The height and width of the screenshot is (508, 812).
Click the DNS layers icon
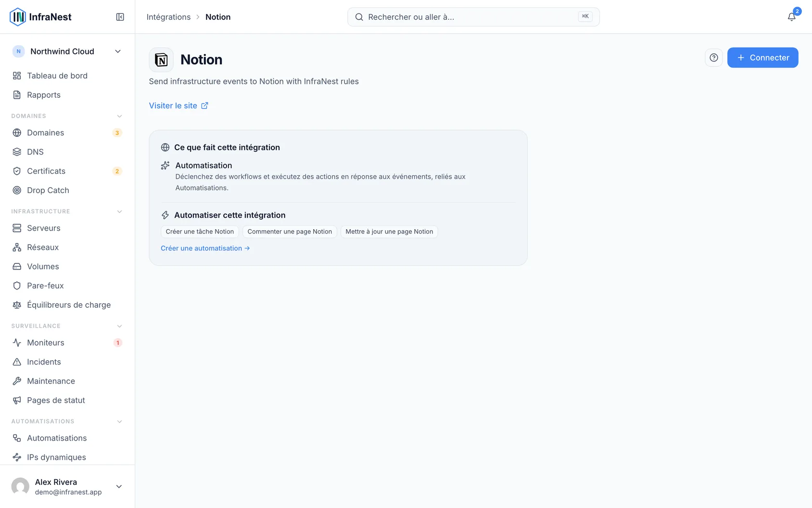pos(17,152)
